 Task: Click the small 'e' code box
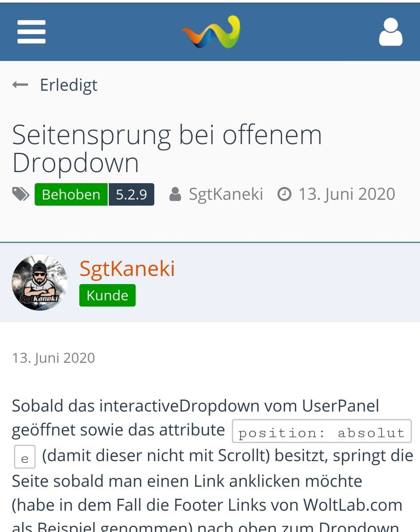pyautogui.click(x=25, y=458)
